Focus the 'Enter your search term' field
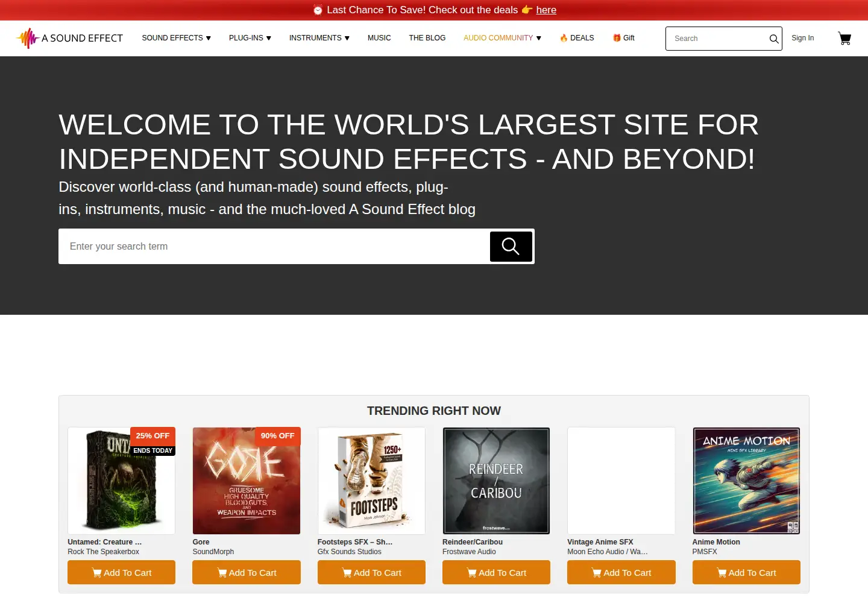Screen dimensions: 868x603 274,246
